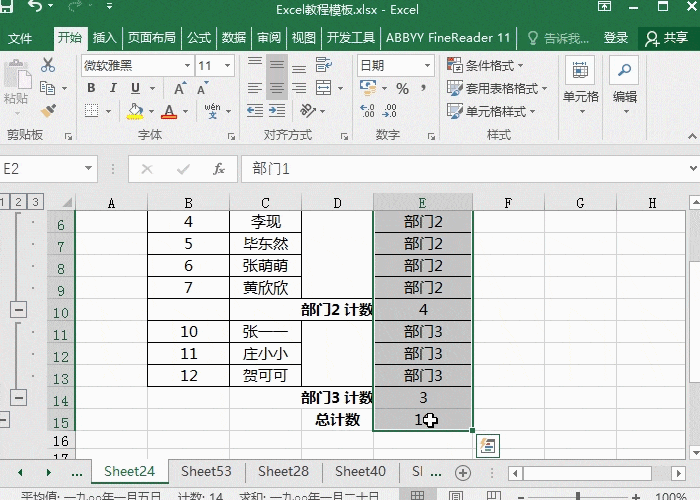Open 套用表格格式 table format menu
This screenshot has height=500, width=700.
click(x=497, y=88)
